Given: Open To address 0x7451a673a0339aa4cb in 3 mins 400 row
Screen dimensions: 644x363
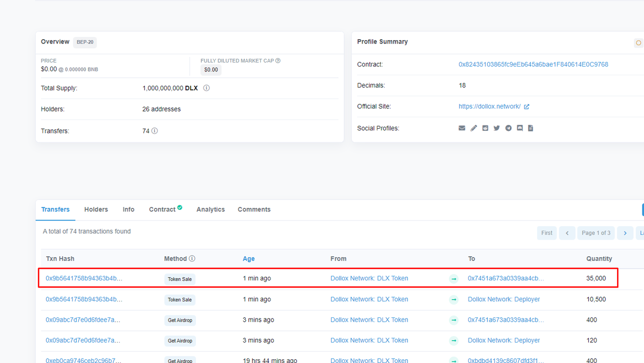Looking at the screenshot, I should 506,320.
